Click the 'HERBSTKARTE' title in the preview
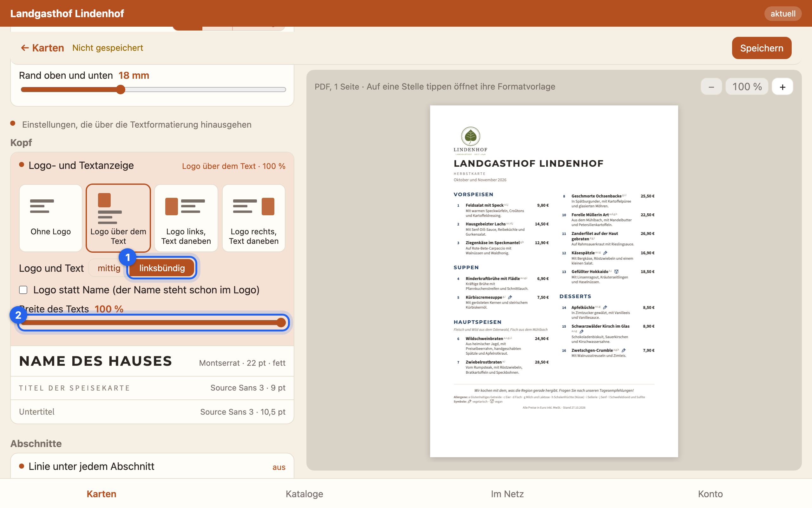Image resolution: width=812 pixels, height=508 pixels. click(469, 174)
